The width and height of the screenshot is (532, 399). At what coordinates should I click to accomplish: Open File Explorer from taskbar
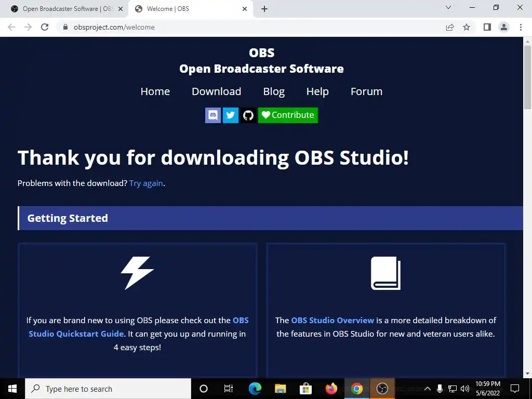click(x=280, y=389)
